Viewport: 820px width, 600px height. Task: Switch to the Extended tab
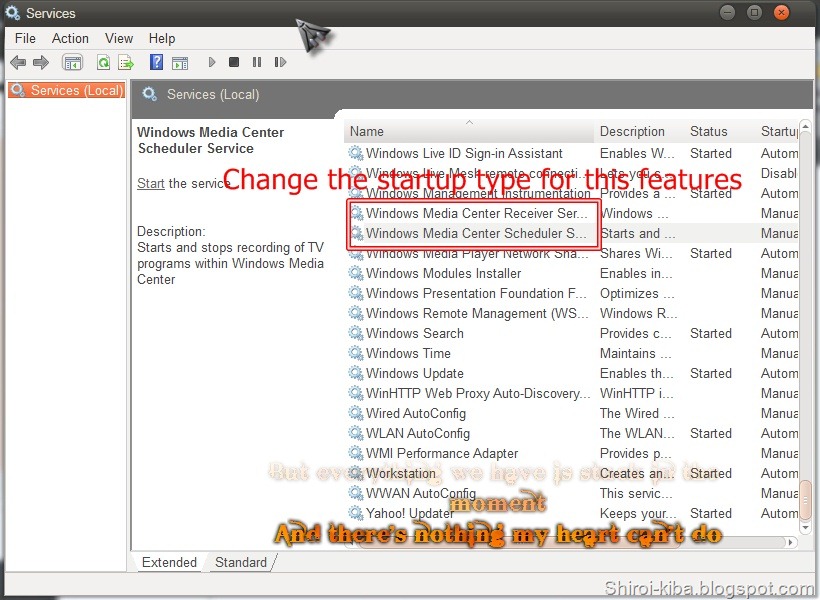pos(169,562)
